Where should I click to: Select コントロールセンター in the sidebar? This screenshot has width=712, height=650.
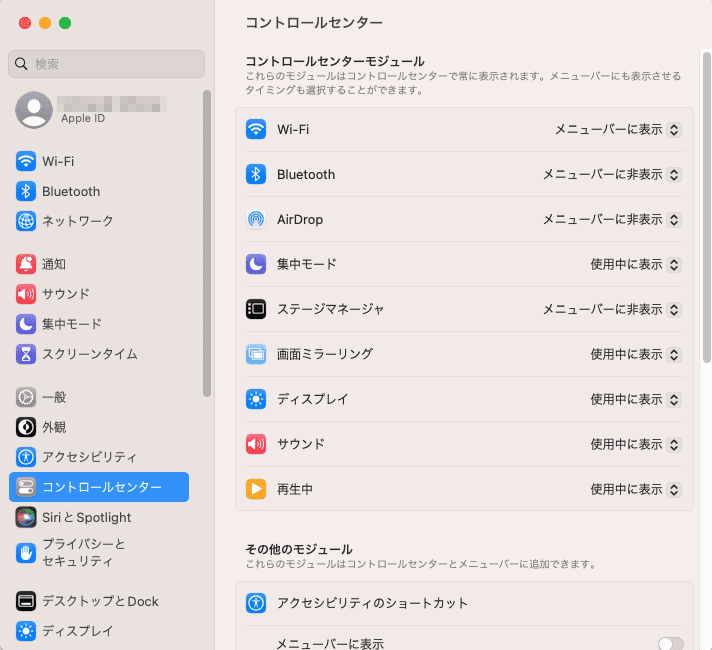coord(99,487)
